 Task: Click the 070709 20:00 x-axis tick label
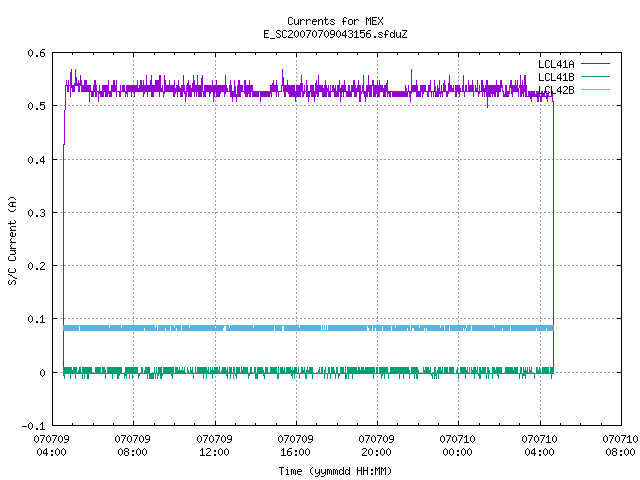376,446
